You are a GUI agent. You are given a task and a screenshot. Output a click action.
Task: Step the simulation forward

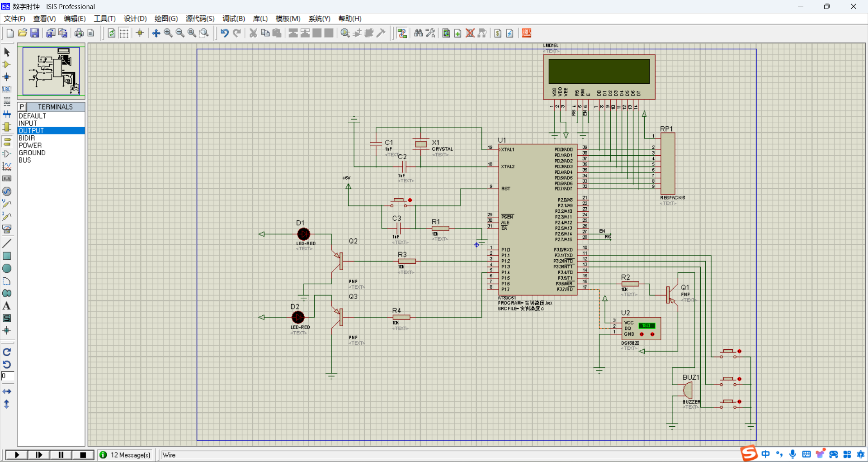(x=39, y=455)
